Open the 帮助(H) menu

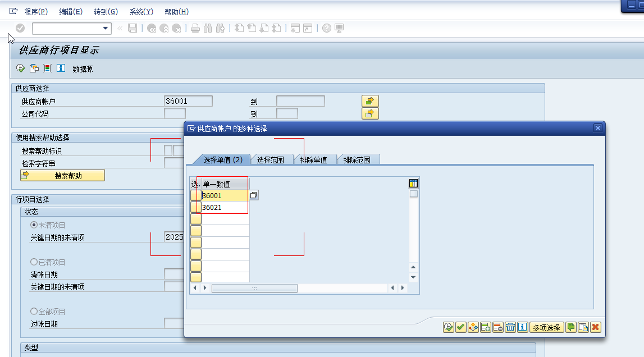(x=177, y=12)
